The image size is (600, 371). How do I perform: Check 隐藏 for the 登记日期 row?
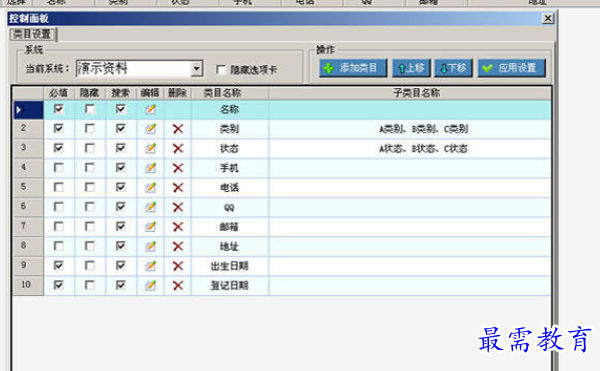point(90,285)
